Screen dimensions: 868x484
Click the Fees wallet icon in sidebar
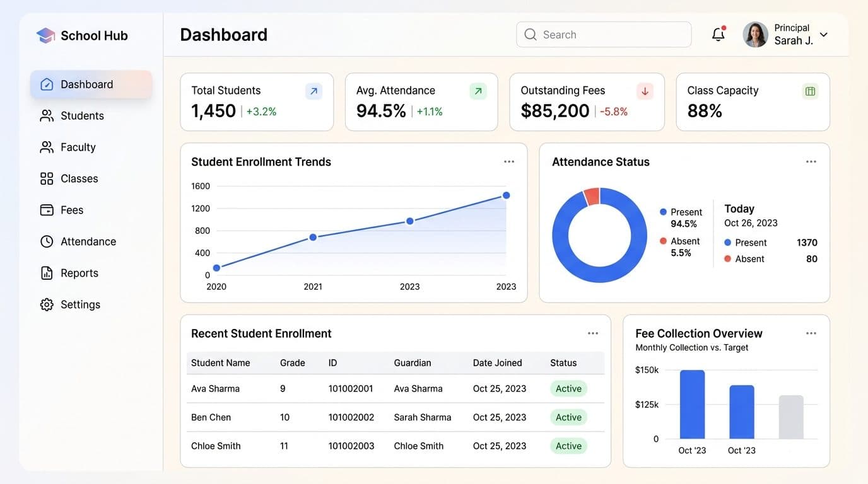[47, 210]
